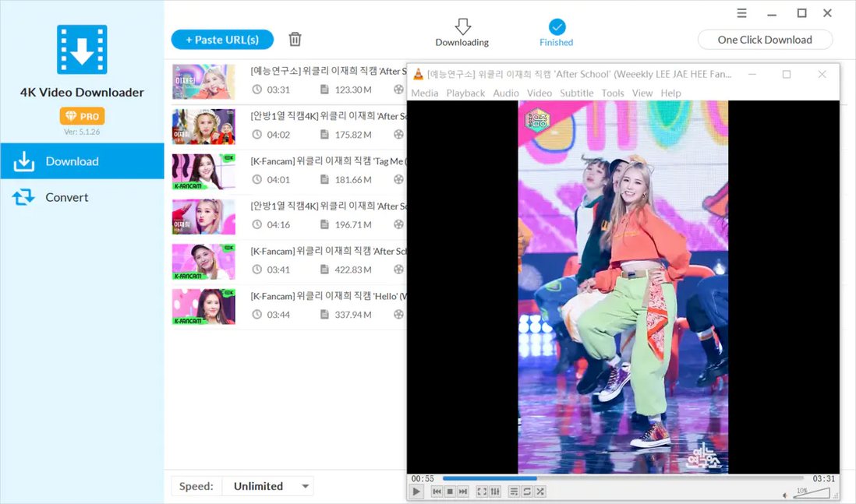Click the [K-Fancam] 'Hello' video title
The height and width of the screenshot is (504, 856).
pyautogui.click(x=329, y=296)
